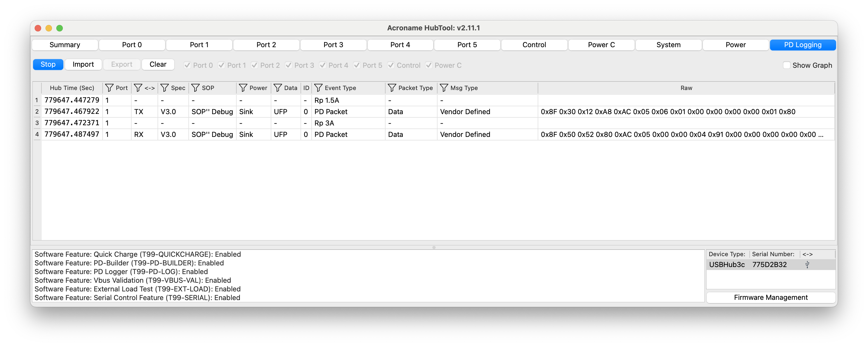This screenshot has height=347, width=868.
Task: Clear the PD log entries
Action: tap(158, 65)
